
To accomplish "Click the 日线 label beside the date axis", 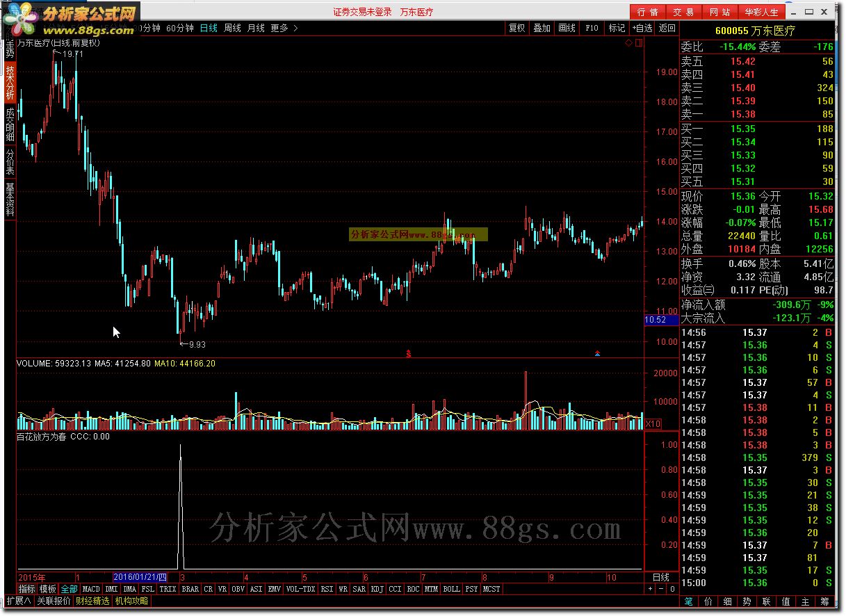I will [660, 577].
